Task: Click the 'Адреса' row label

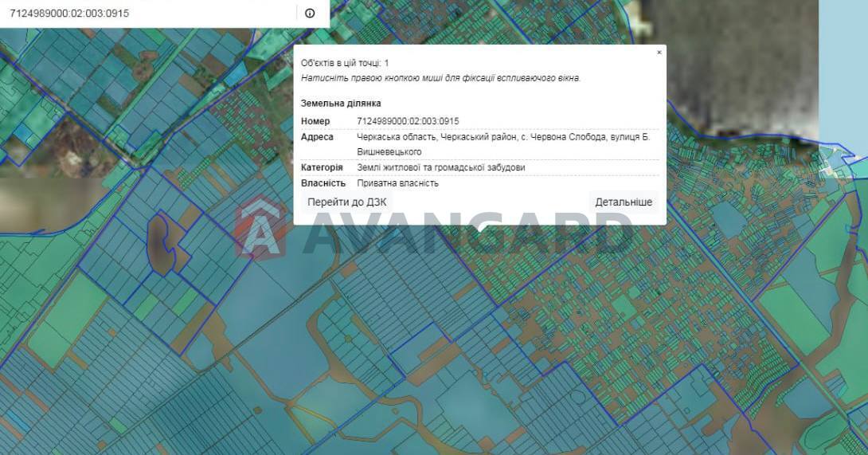Action: coord(317,137)
